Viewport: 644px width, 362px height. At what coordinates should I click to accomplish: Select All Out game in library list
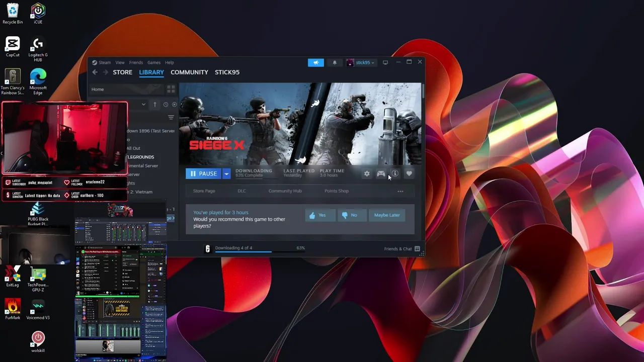(x=133, y=148)
